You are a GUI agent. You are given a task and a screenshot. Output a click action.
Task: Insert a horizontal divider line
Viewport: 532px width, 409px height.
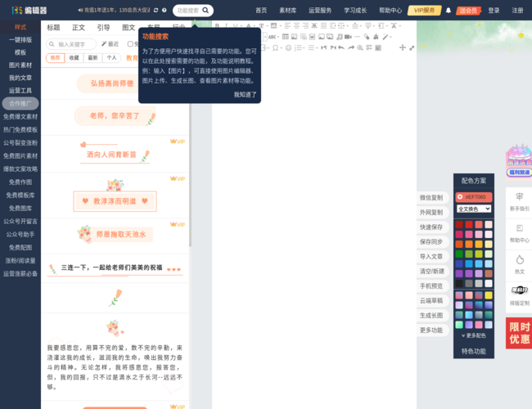tap(358, 37)
